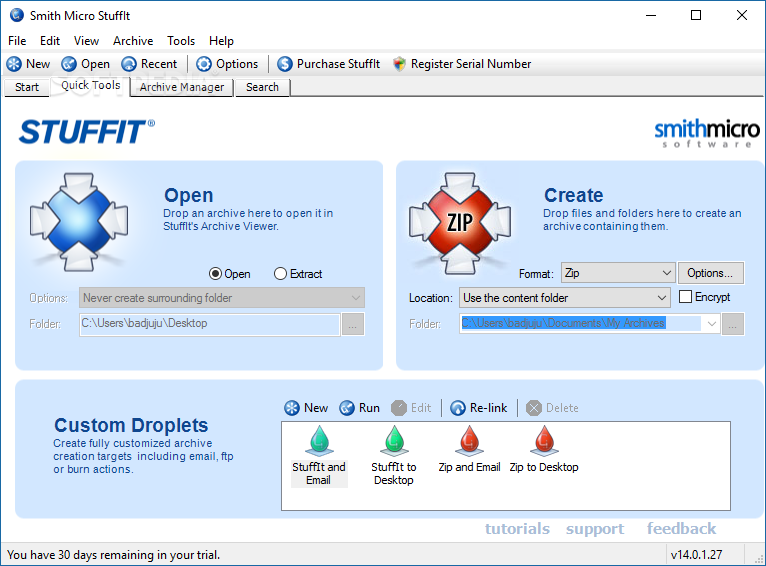
Task: Click the Options... button next to Format
Action: click(711, 273)
